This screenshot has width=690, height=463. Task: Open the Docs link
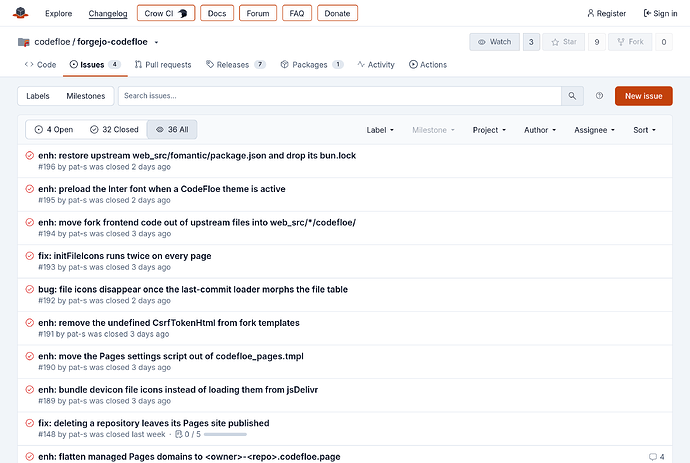(x=217, y=13)
